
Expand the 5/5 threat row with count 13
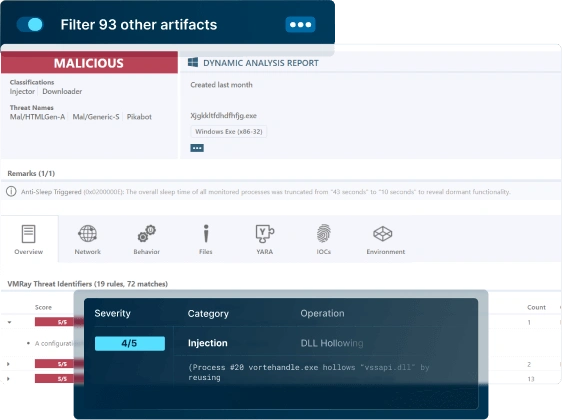(x=8, y=379)
